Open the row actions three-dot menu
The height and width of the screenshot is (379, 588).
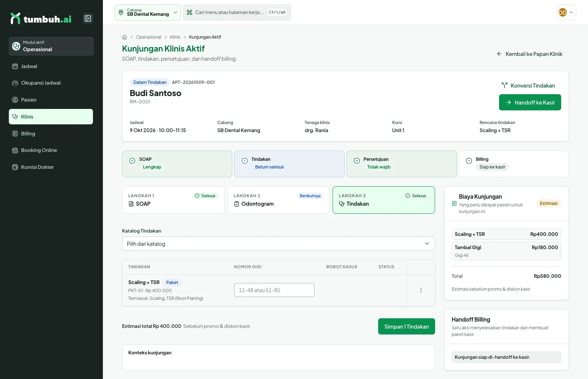pyautogui.click(x=421, y=290)
